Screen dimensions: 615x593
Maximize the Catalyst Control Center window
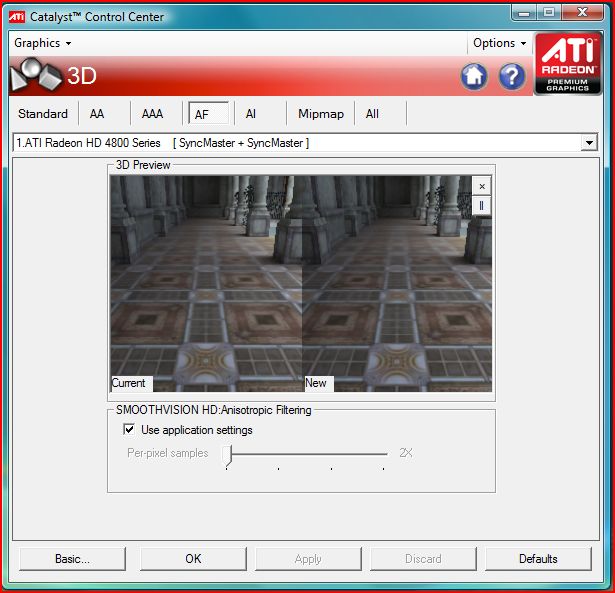point(549,13)
